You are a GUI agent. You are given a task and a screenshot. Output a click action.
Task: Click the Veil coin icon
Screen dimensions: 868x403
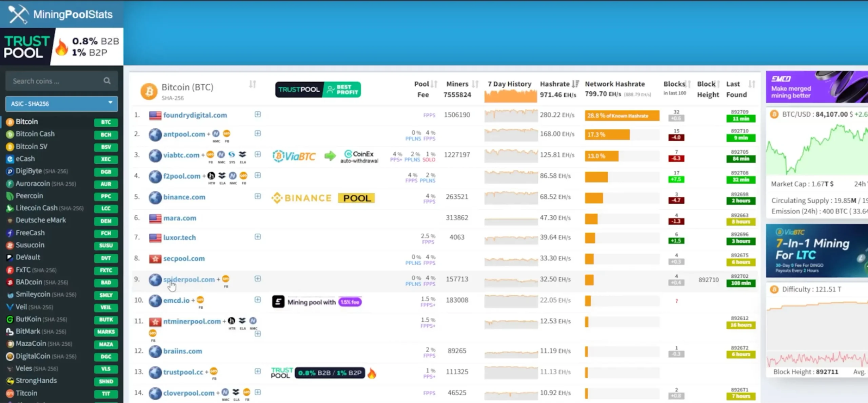point(10,307)
